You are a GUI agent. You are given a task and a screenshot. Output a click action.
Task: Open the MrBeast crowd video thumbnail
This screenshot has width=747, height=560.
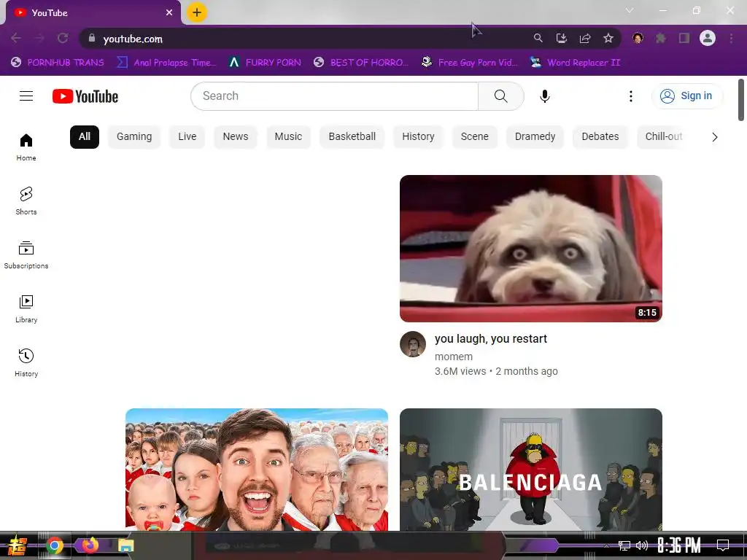257,470
